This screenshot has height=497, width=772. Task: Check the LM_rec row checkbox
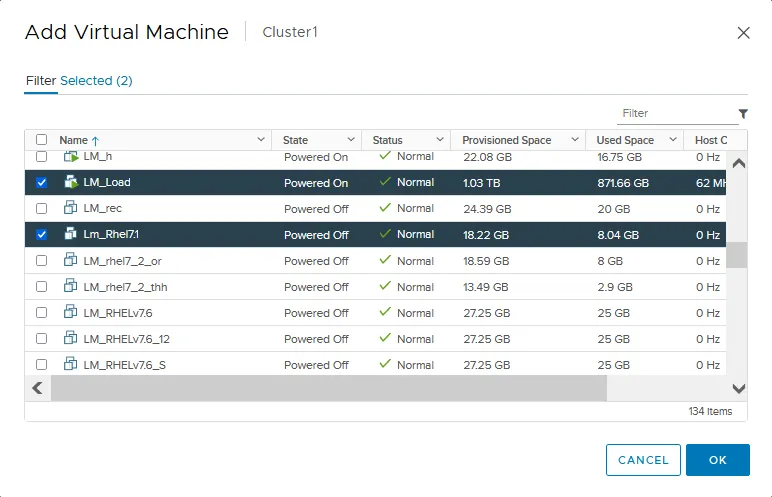click(x=41, y=209)
